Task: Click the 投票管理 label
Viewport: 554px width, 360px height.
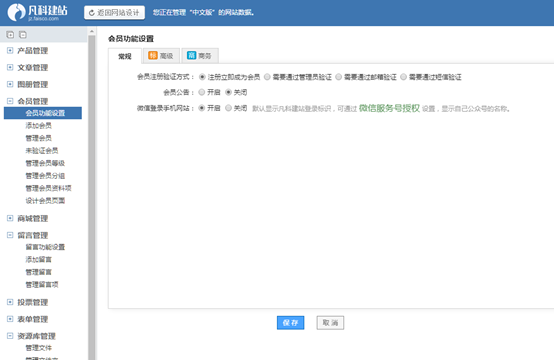Action: [x=33, y=302]
